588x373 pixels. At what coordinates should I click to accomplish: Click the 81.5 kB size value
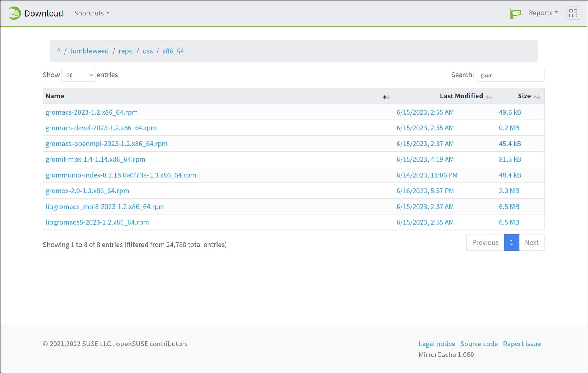coord(510,159)
